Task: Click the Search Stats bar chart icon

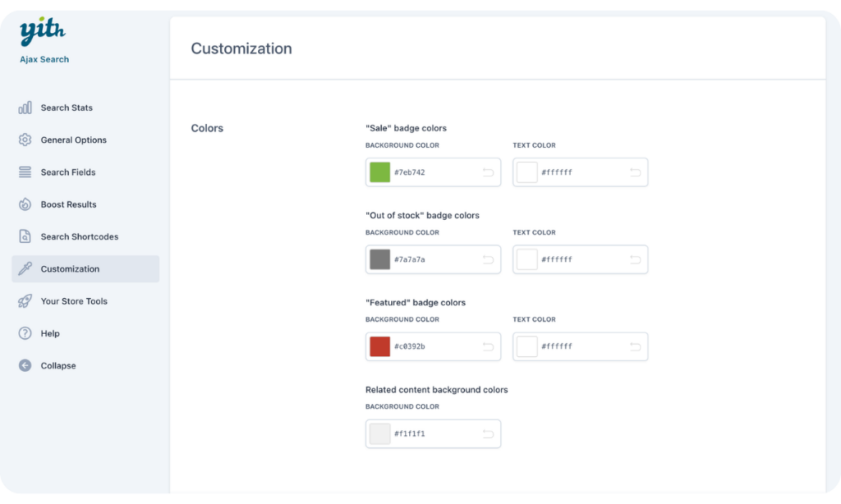Action: (x=25, y=108)
